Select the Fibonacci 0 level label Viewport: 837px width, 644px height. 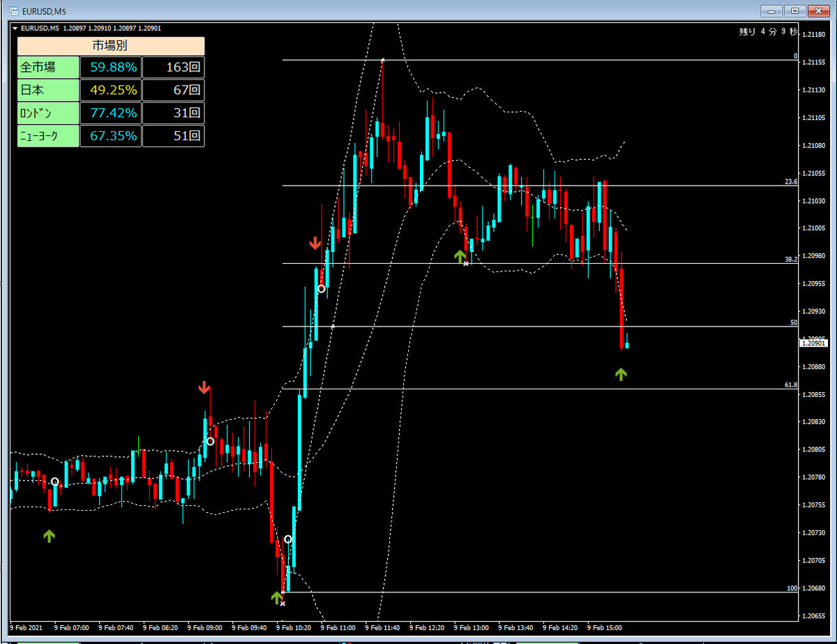tap(794, 56)
